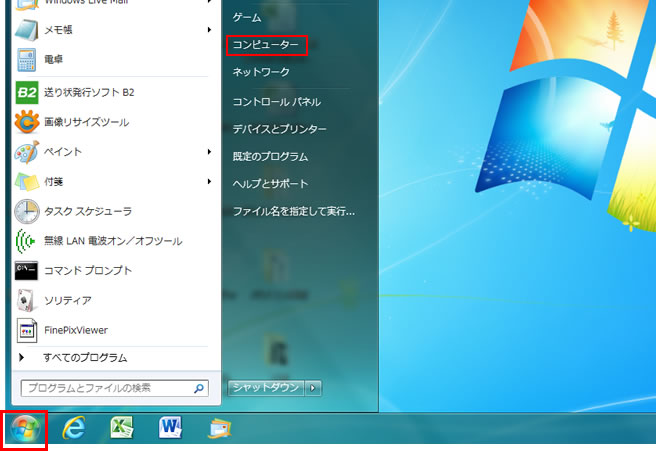Open ゲーム from the right pane
Viewport: 656px width, 451px height.
[247, 18]
